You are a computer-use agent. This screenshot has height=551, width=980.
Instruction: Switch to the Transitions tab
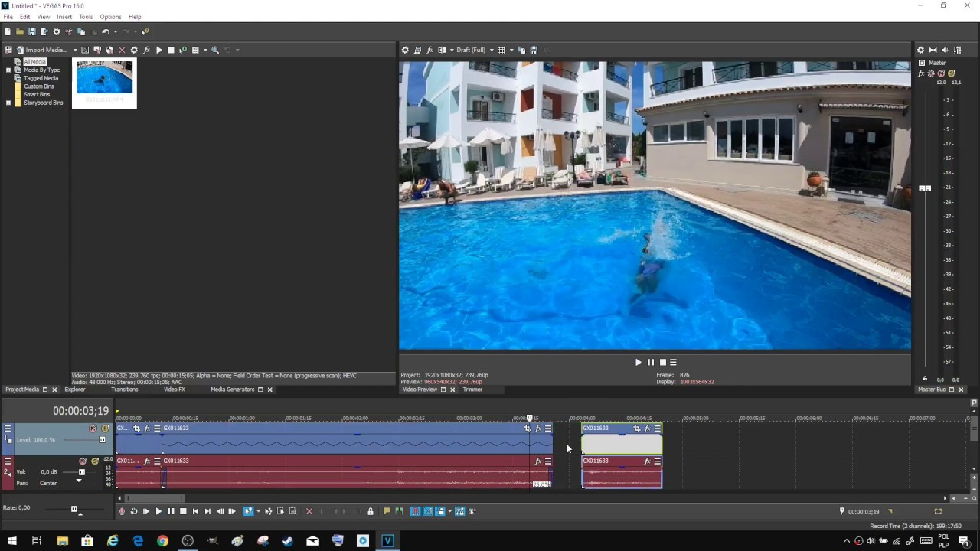[x=125, y=390]
